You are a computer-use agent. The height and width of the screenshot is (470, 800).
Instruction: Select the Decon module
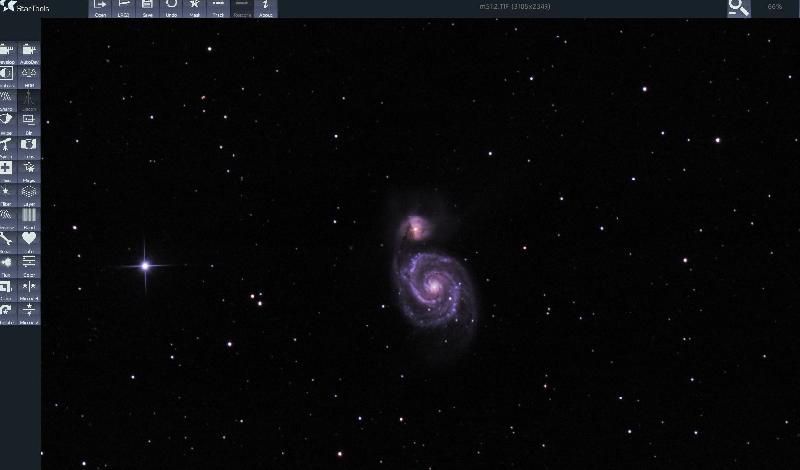tap(29, 100)
